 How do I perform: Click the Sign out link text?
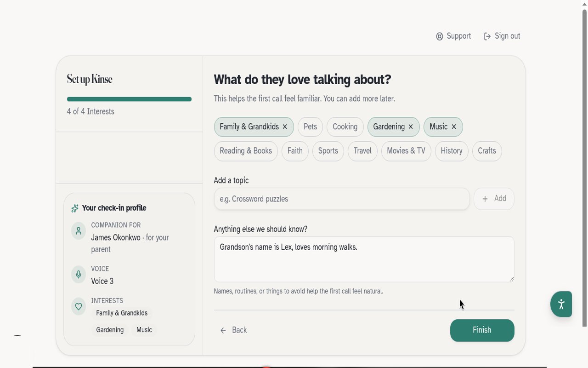(x=508, y=36)
